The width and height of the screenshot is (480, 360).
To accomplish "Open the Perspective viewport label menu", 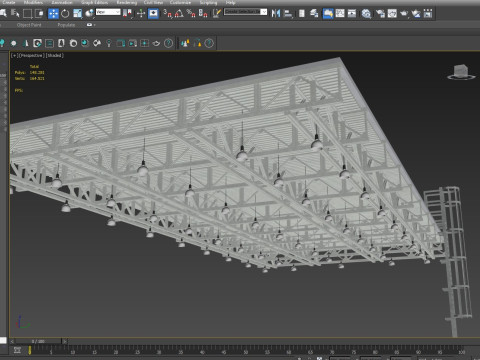I will (31, 55).
